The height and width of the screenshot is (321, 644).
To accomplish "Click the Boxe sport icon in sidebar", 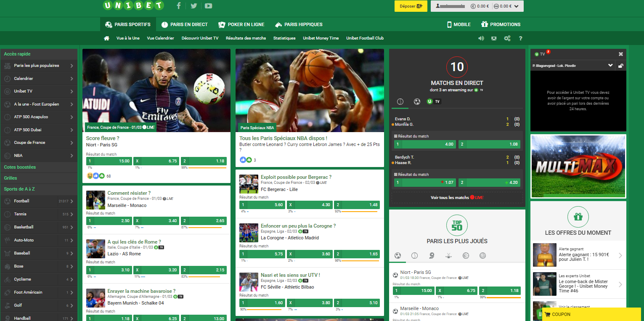I will [x=7, y=266].
